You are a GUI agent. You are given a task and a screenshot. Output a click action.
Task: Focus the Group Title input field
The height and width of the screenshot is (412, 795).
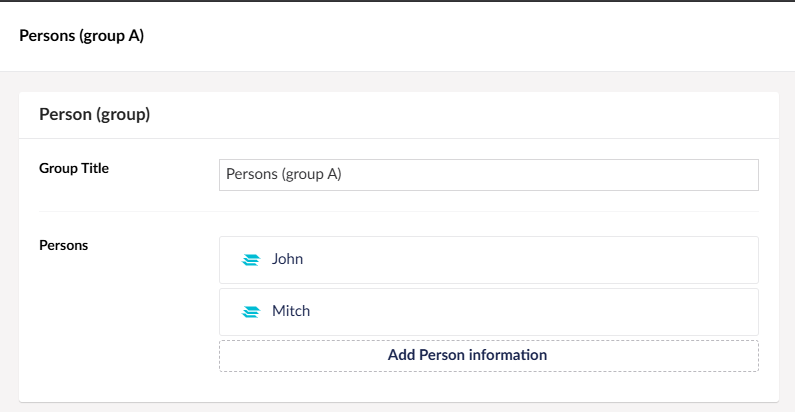pyautogui.click(x=489, y=175)
